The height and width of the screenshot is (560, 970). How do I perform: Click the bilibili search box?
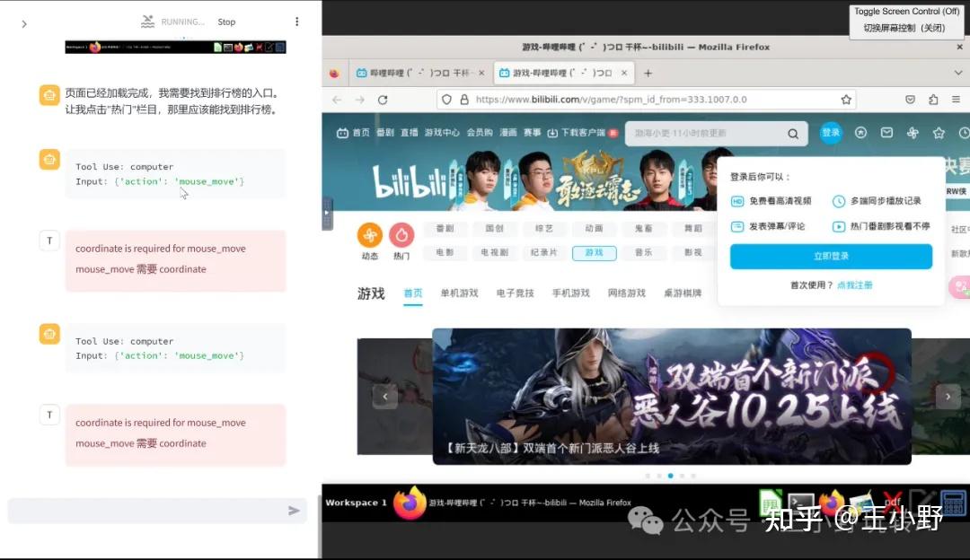click(705, 134)
